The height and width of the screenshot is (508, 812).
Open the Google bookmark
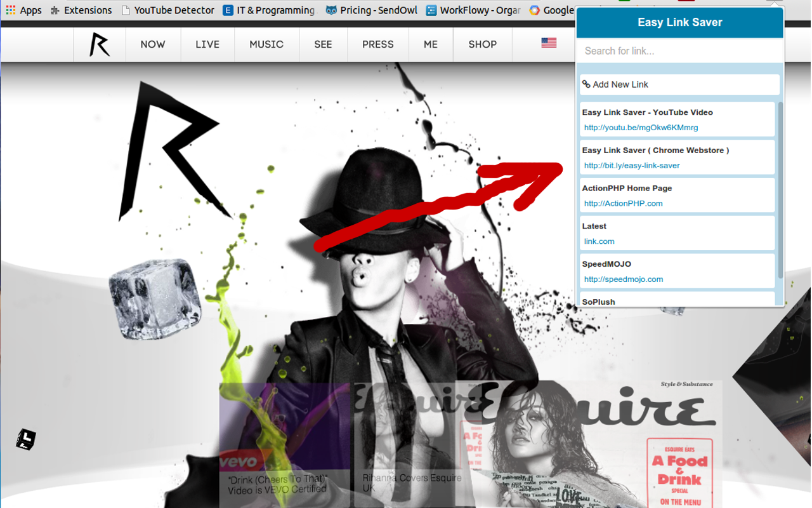coord(552,10)
